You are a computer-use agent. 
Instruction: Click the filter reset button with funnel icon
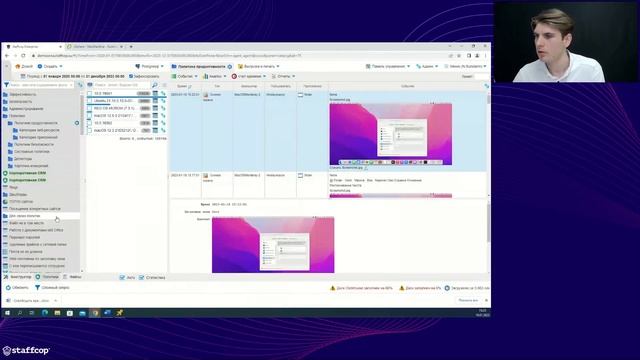52,288
